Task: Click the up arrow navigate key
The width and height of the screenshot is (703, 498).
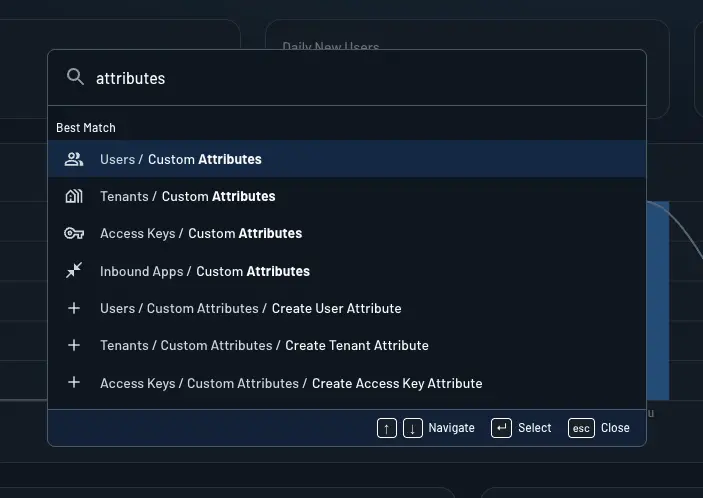Action: [x=386, y=428]
